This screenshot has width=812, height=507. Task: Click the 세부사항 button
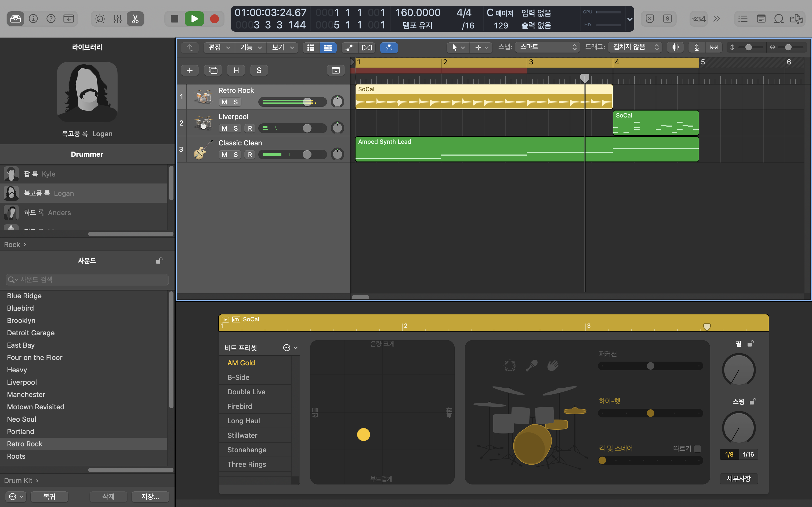click(738, 479)
